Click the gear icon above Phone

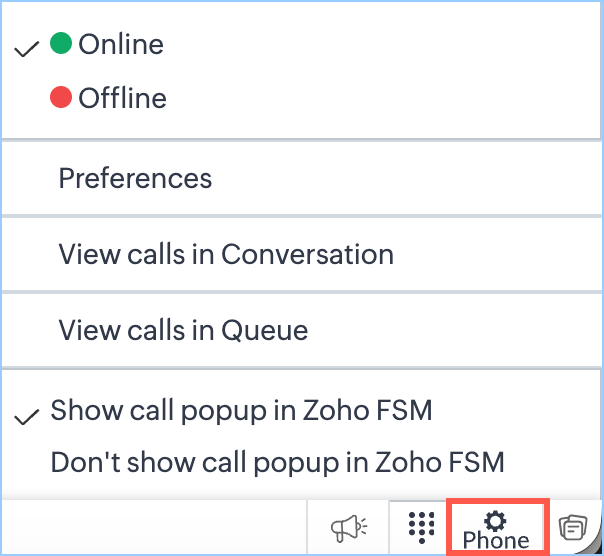[495, 519]
